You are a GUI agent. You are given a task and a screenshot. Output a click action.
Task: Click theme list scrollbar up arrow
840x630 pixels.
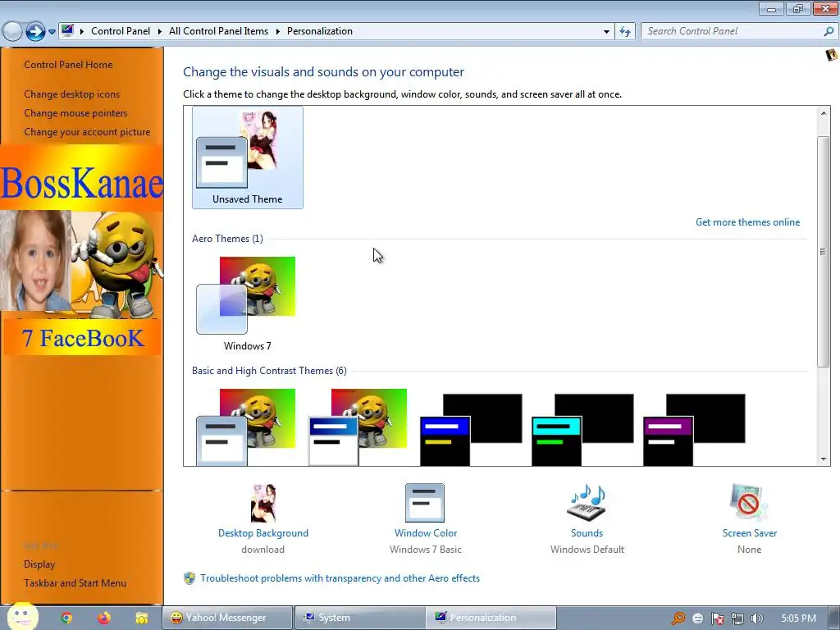pyautogui.click(x=824, y=113)
